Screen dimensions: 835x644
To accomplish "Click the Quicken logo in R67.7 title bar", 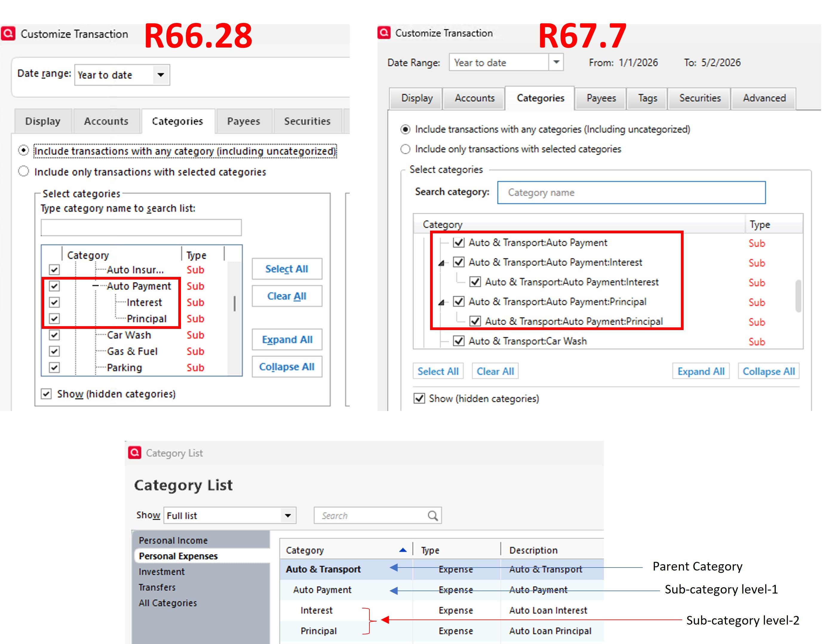I will click(384, 33).
